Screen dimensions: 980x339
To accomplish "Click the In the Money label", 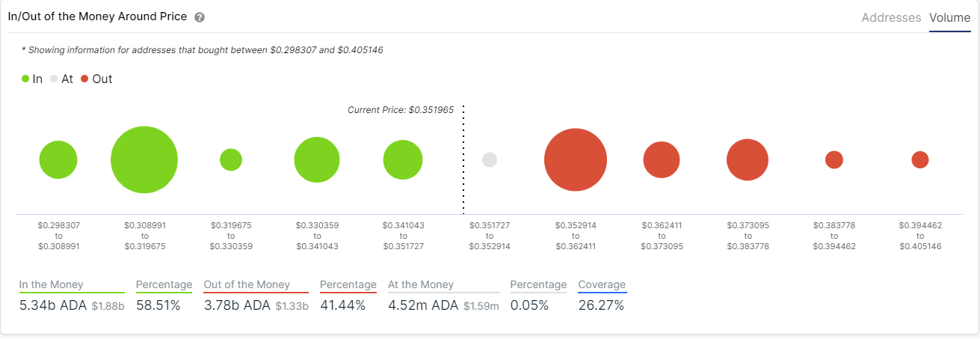I will (51, 284).
